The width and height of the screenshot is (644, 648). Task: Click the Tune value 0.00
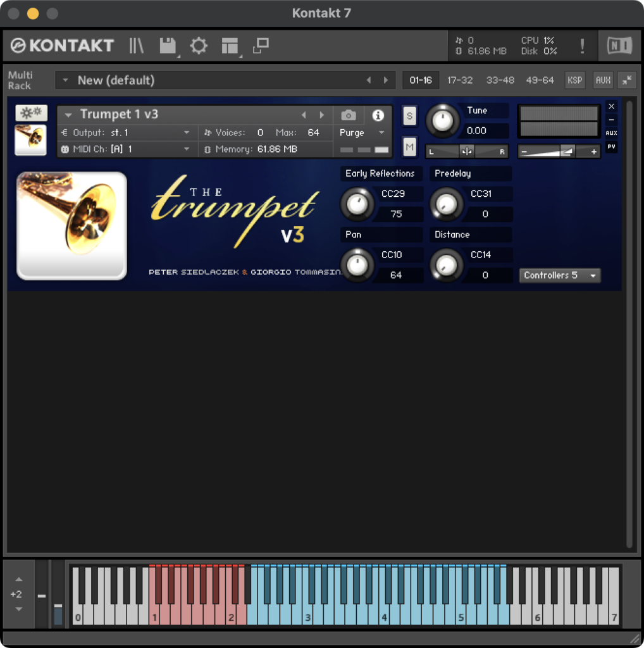476,131
